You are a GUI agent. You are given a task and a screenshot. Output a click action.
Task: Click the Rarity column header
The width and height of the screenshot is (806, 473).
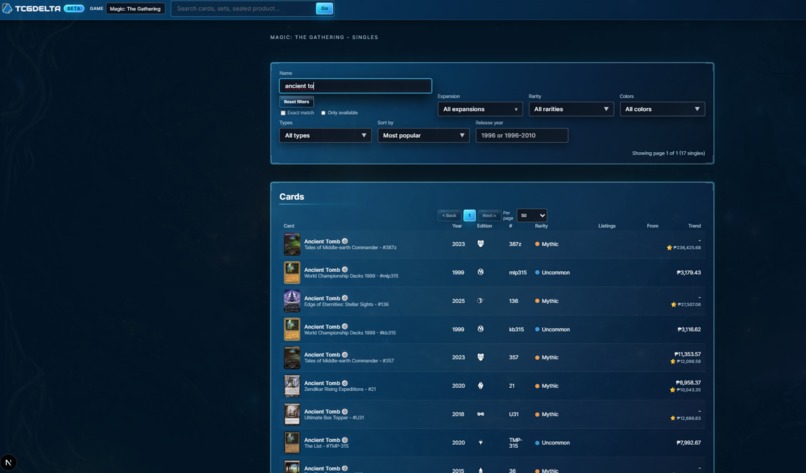click(541, 226)
